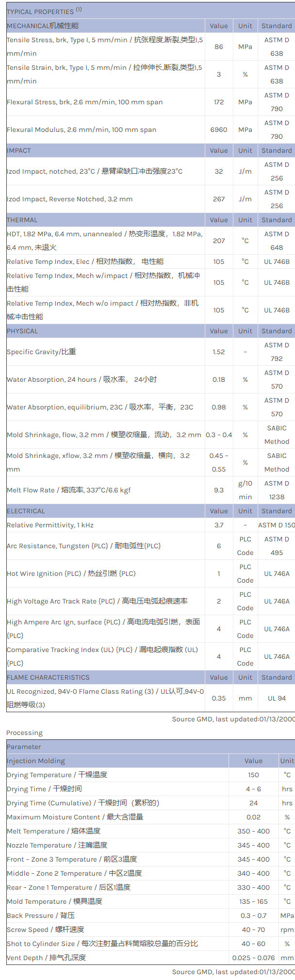Screen dimensions: 295x980
Task: Click the Screw Speed parameter label
Action: [x=46, y=930]
